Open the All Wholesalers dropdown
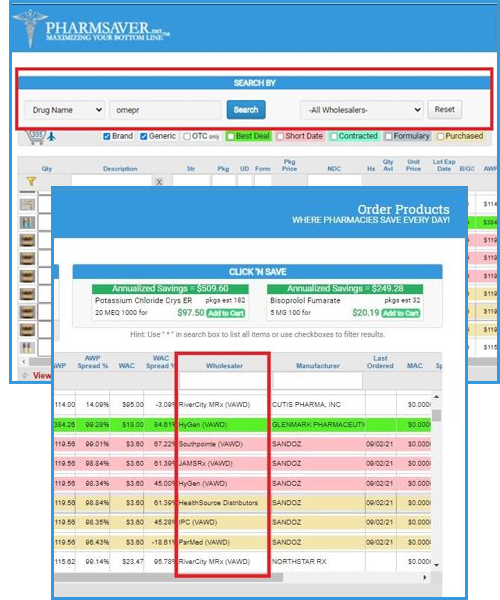The image size is (500, 600). pos(362,110)
